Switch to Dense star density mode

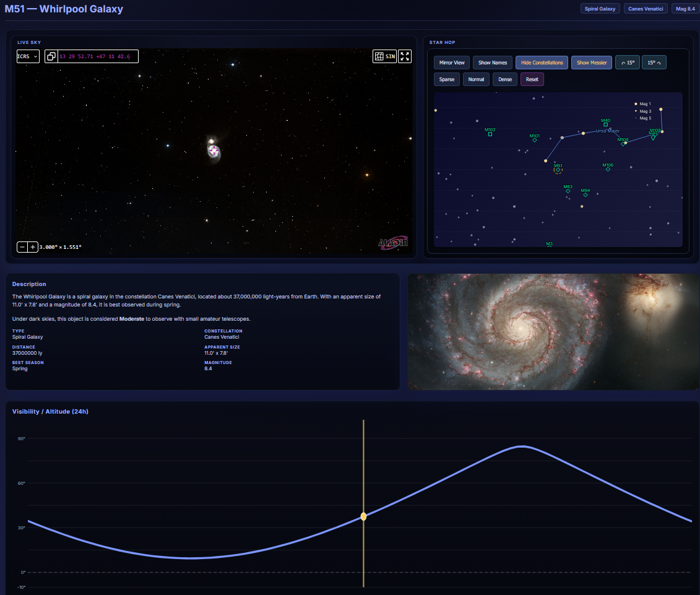(x=504, y=79)
